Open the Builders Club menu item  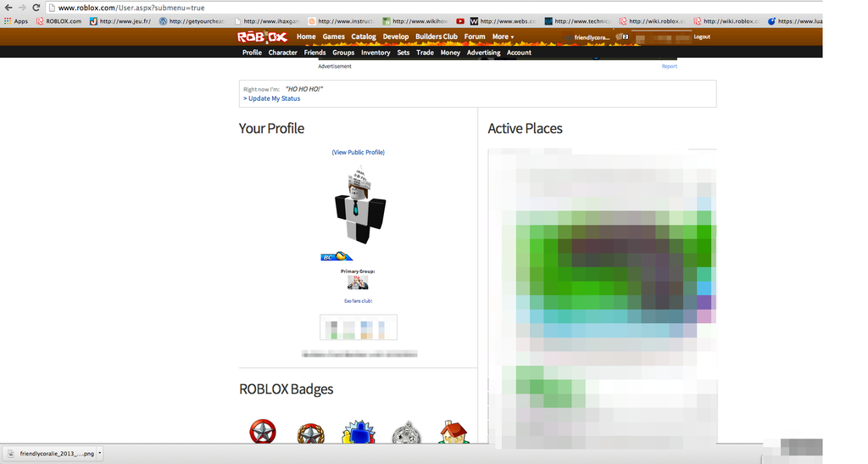(437, 36)
